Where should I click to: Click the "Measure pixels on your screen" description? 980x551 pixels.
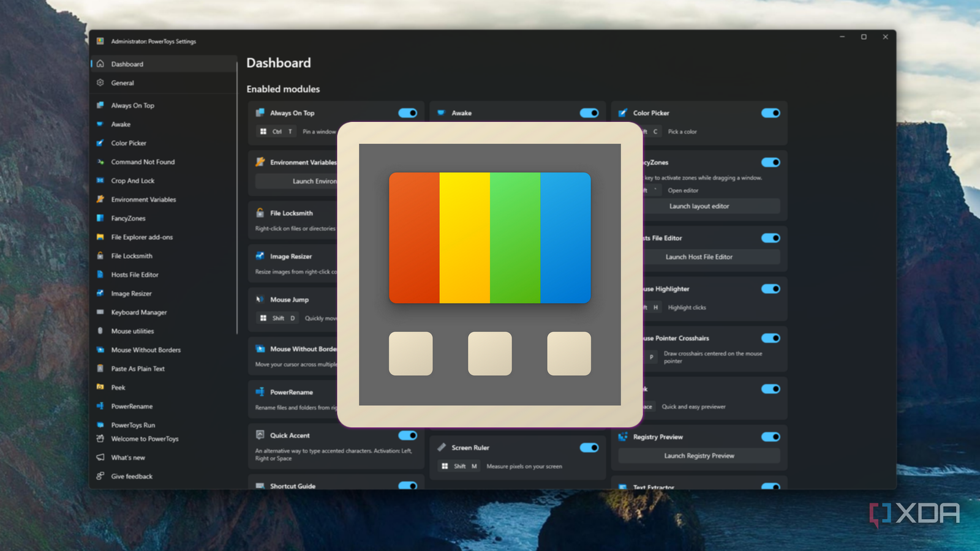(x=524, y=467)
